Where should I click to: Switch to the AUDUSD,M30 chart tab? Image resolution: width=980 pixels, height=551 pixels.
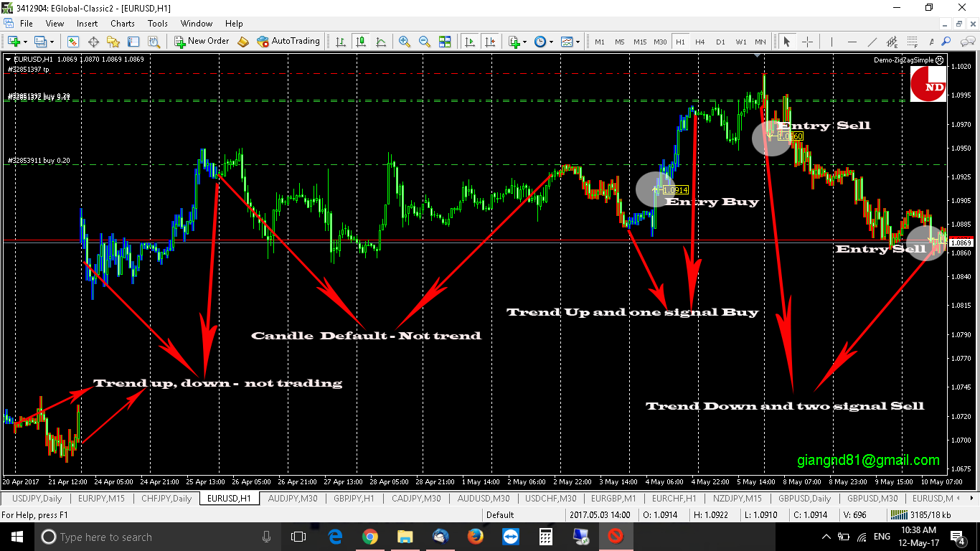pos(484,498)
